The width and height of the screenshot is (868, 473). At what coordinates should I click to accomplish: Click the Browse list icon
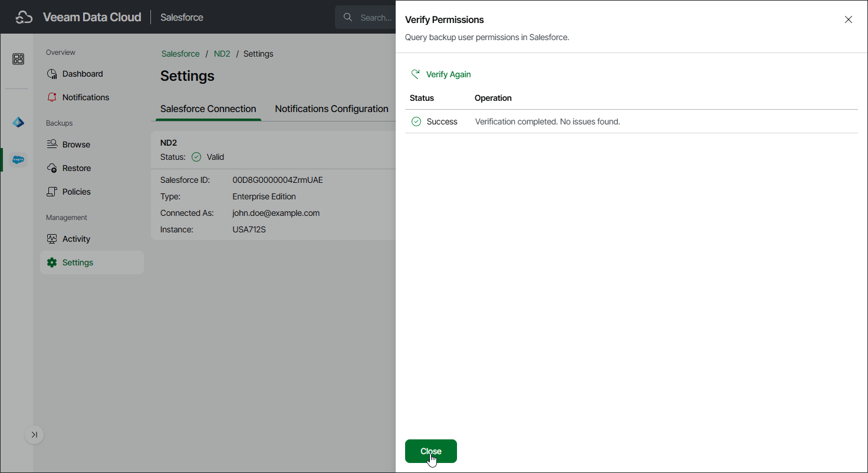click(x=52, y=144)
